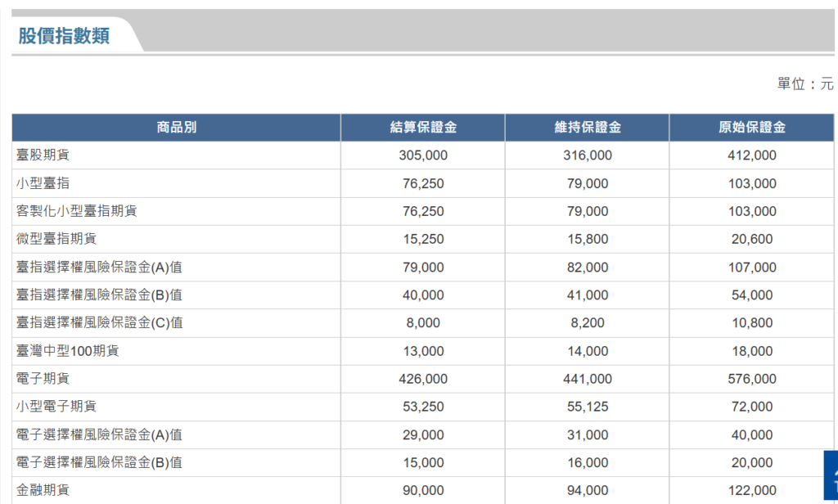838x504 pixels.
Task: Click the 商品別 column header
Action: (176, 128)
